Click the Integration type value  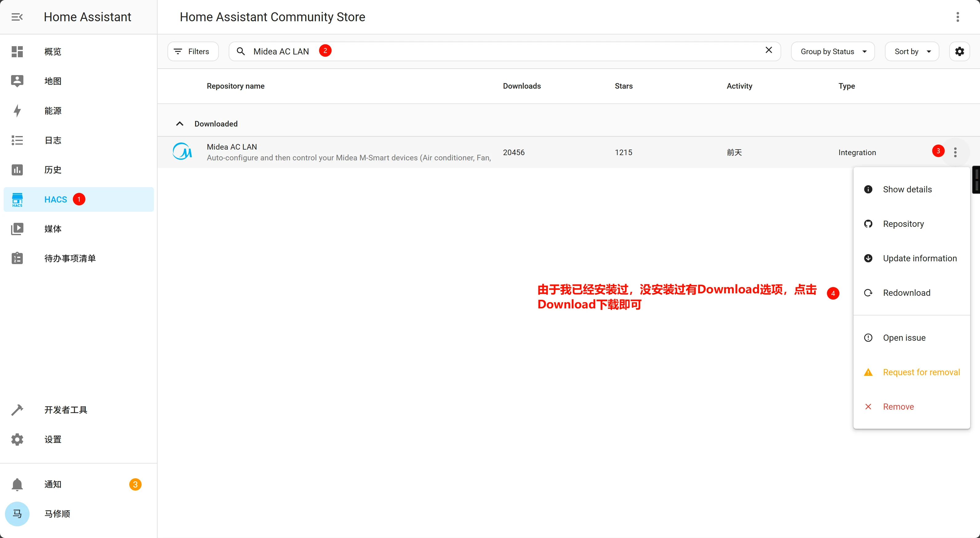(x=857, y=152)
